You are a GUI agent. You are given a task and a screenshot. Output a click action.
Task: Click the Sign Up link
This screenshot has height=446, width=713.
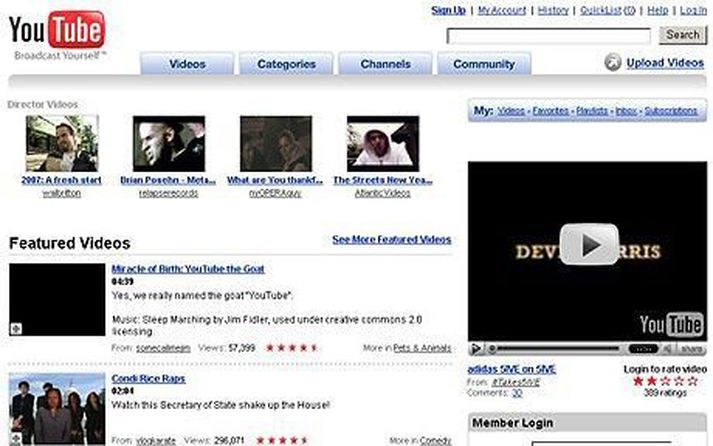448,10
